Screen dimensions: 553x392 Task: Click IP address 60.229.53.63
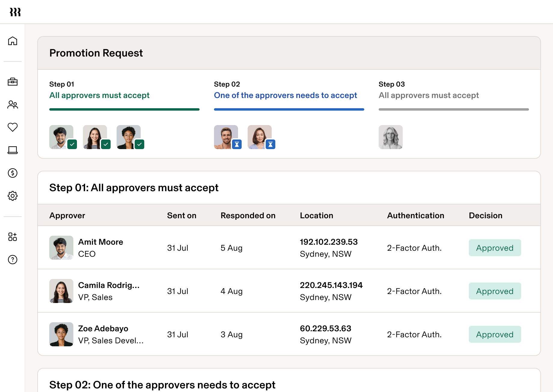[325, 329]
